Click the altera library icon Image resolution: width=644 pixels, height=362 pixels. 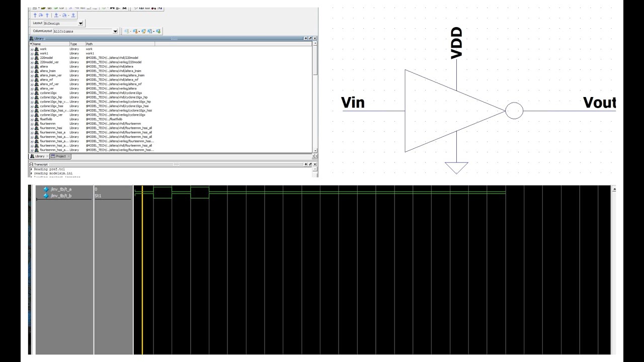36,66
